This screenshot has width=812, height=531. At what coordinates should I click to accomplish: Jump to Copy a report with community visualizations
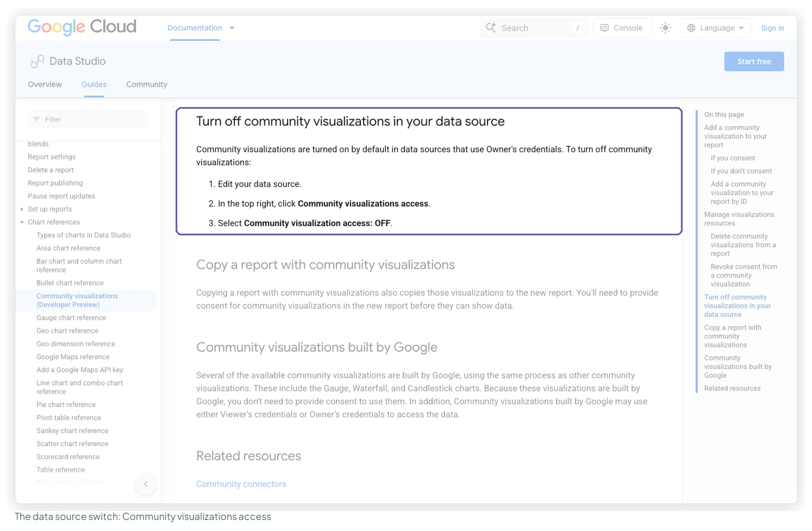point(733,336)
